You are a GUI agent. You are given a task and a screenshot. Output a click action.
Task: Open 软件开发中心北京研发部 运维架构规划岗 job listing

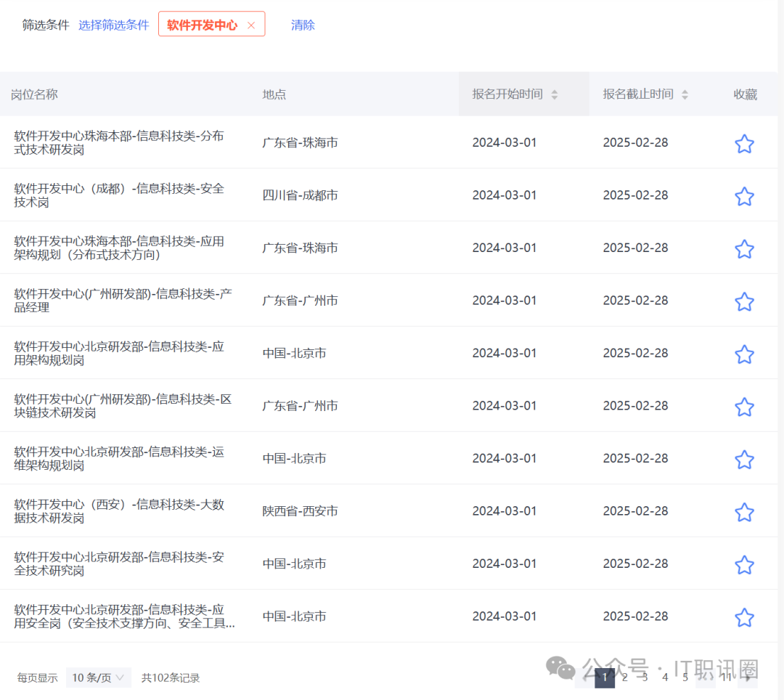[x=119, y=458]
